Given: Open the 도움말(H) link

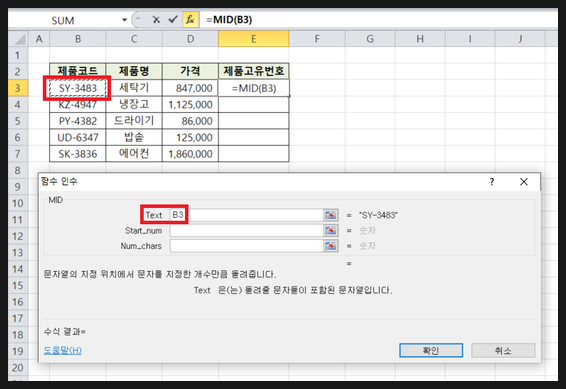Looking at the screenshot, I should [63, 350].
